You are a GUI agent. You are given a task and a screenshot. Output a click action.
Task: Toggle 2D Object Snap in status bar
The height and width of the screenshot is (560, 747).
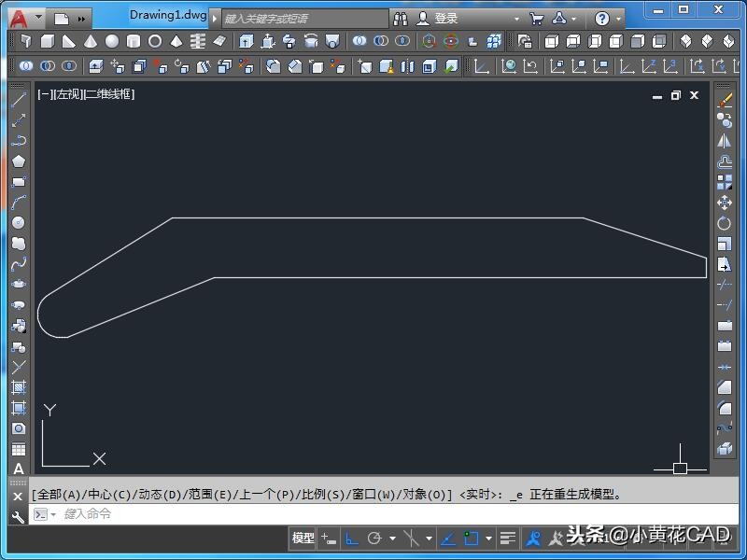(472, 539)
